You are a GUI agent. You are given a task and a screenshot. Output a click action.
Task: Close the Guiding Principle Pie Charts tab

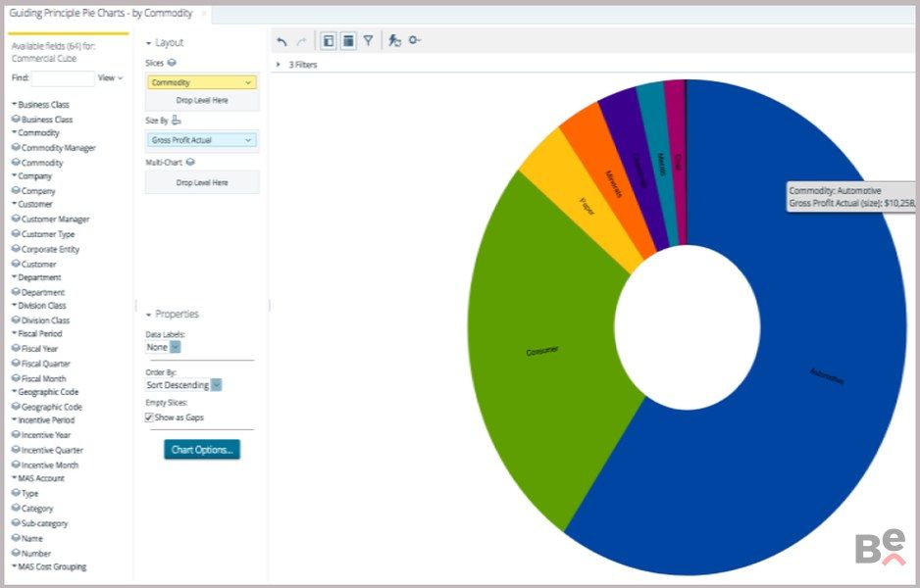coord(204,13)
